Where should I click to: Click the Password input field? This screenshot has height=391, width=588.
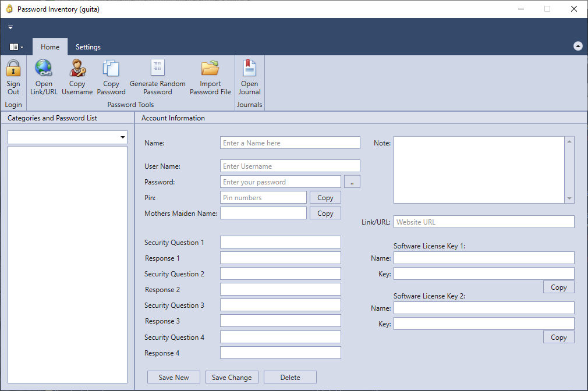pos(281,182)
